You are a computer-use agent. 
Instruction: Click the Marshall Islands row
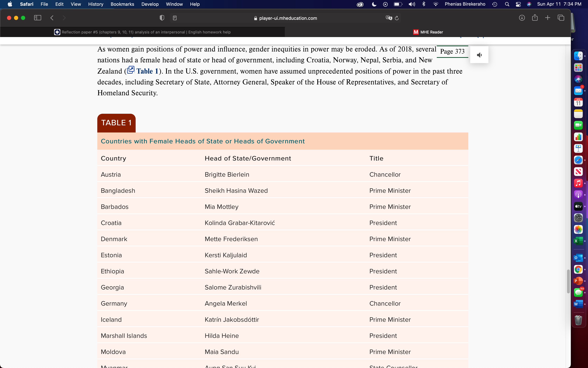pos(283,336)
